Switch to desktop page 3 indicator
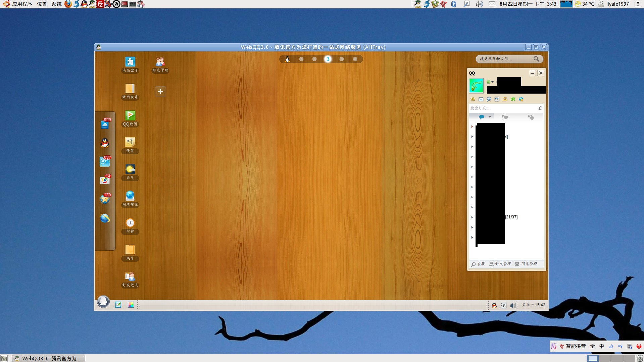Image resolution: width=644 pixels, height=362 pixels. [328, 59]
